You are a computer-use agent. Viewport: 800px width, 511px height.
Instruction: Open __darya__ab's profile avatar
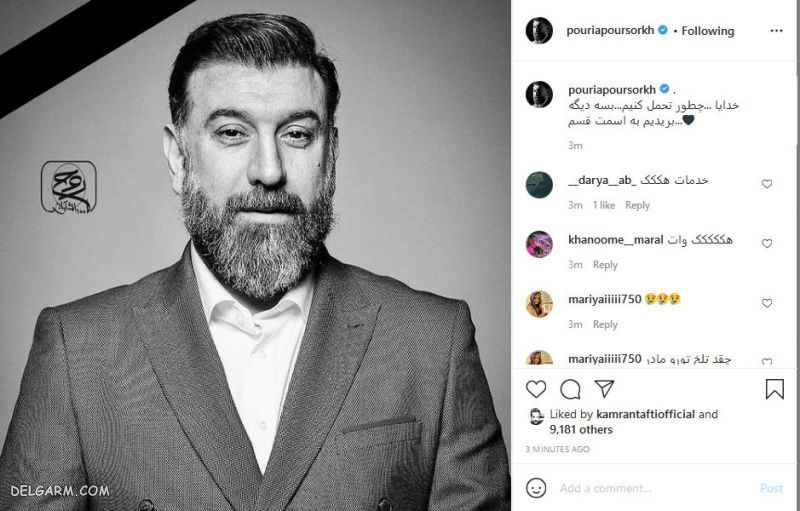pos(540,185)
